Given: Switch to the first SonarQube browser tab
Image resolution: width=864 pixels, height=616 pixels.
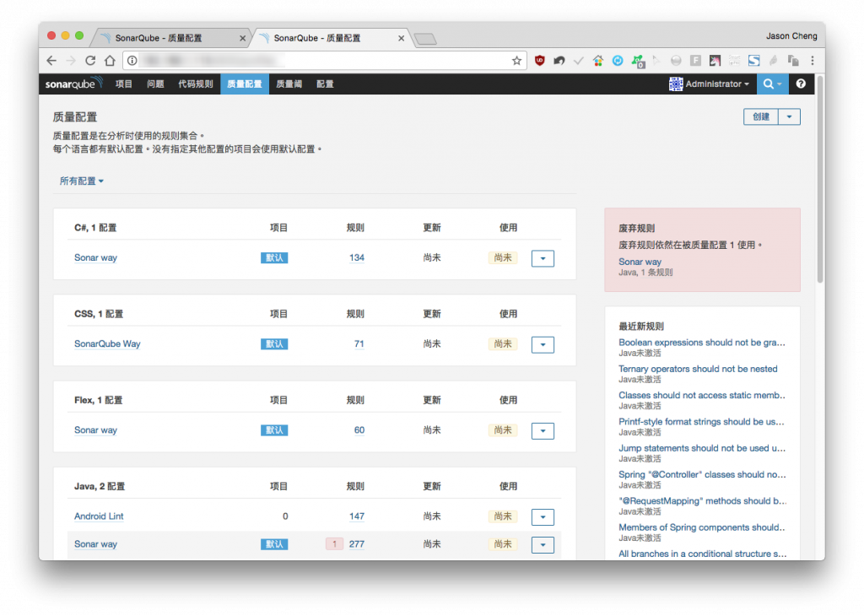Looking at the screenshot, I should coord(170,38).
